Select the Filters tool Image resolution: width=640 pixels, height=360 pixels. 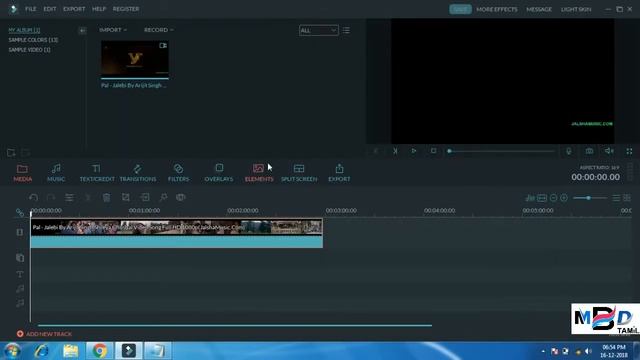coord(178,173)
